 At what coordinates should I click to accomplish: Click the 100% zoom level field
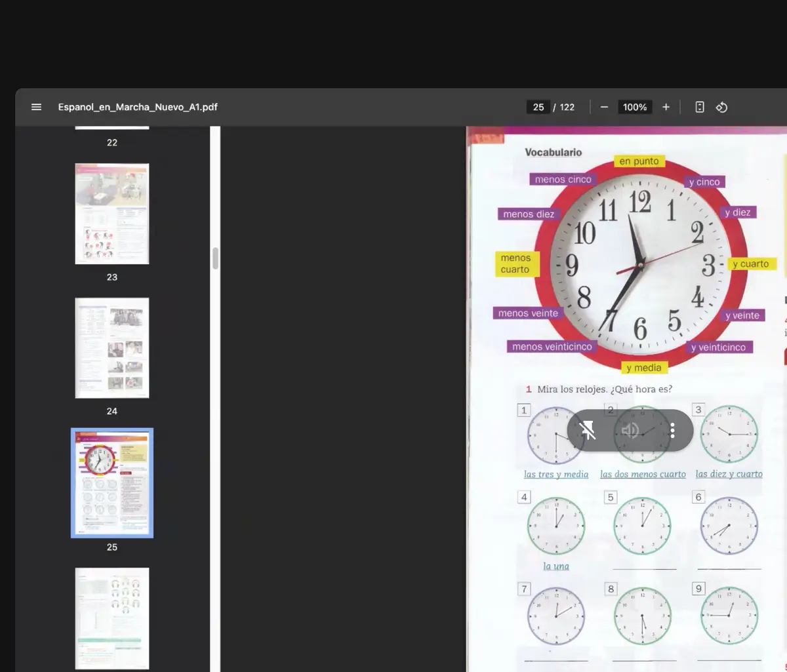coord(634,107)
